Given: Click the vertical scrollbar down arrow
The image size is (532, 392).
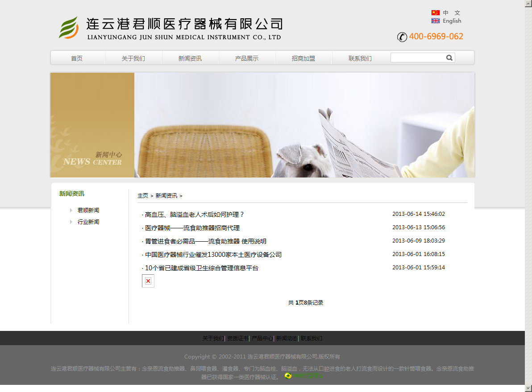Looking at the screenshot, I should pyautogui.click(x=528, y=388).
